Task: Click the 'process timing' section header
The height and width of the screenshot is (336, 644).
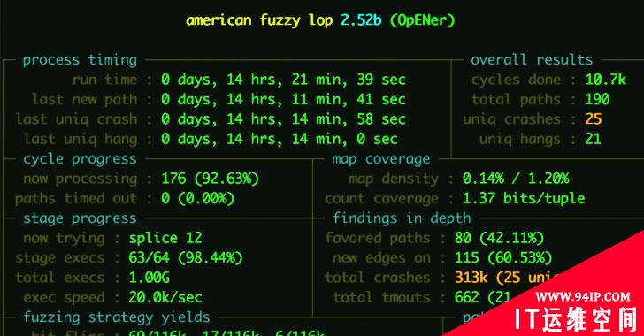Action: (80, 60)
